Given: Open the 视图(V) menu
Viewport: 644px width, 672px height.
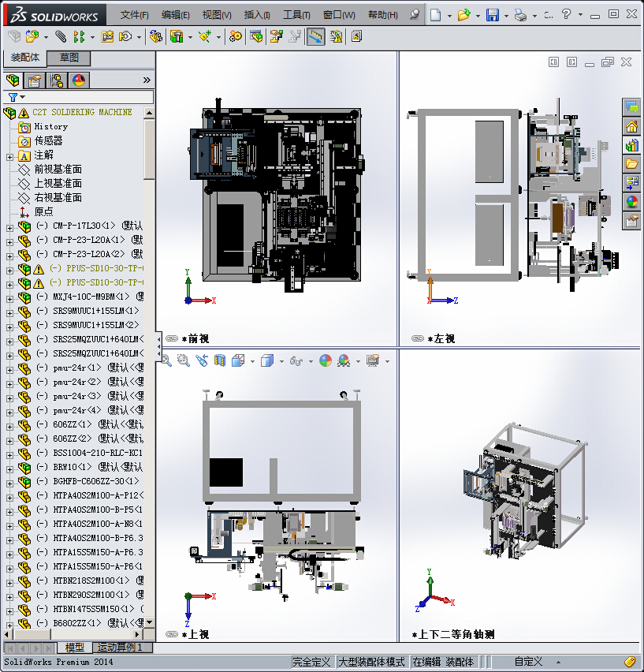Looking at the screenshot, I should pos(217,15).
